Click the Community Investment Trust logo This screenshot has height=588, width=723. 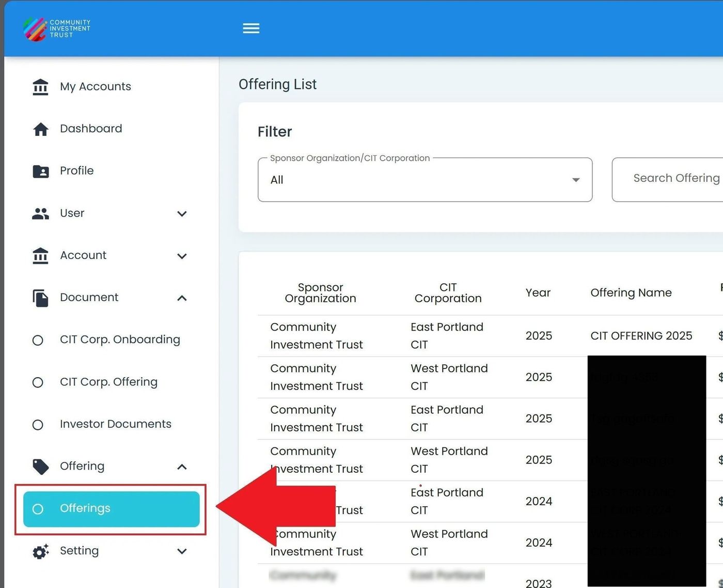[57, 29]
